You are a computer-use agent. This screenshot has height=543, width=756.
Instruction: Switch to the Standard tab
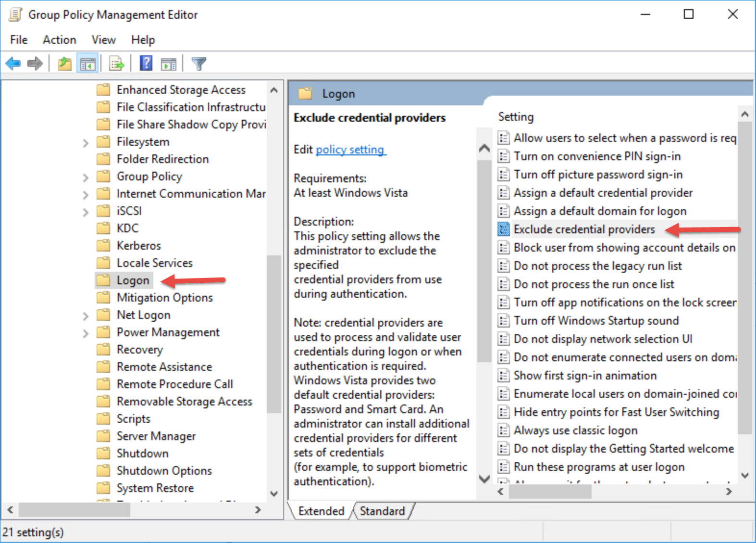(382, 511)
